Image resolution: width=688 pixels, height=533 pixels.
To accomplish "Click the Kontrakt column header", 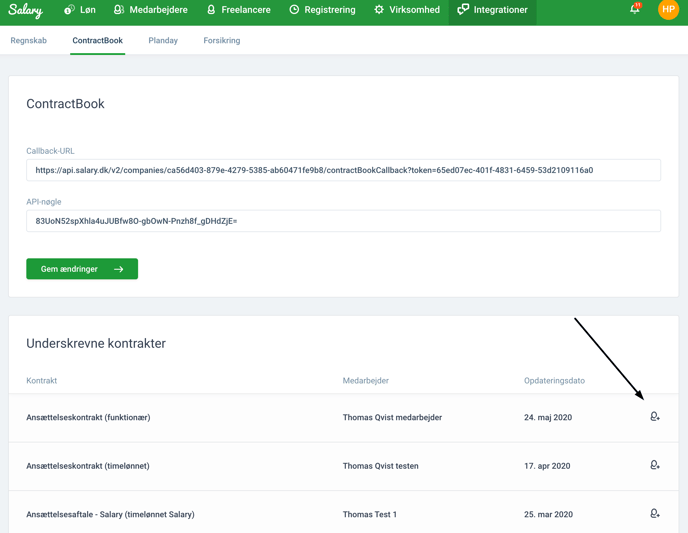I will pyautogui.click(x=42, y=380).
